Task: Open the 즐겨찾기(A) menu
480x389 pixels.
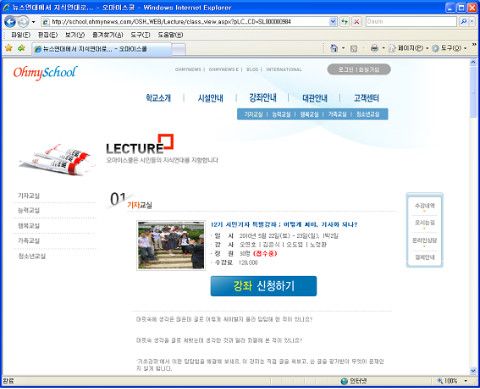Action: pos(108,35)
